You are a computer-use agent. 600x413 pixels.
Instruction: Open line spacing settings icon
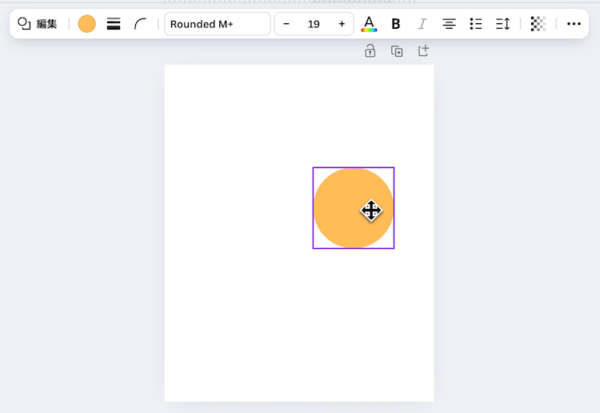point(502,24)
